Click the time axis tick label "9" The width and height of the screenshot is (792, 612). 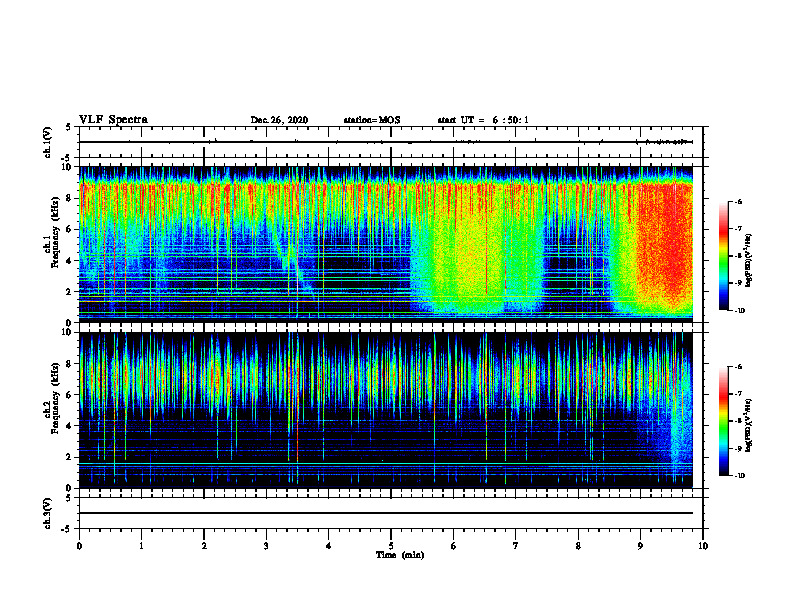coord(640,546)
